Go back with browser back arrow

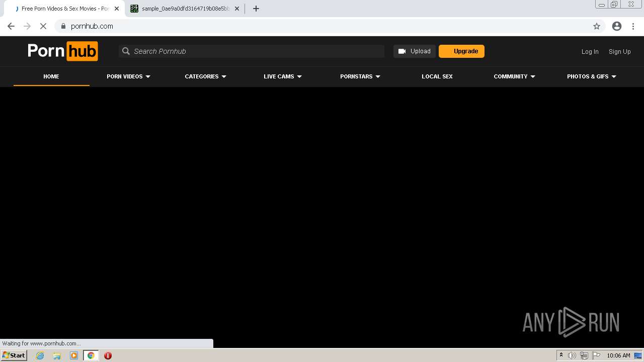(11, 26)
